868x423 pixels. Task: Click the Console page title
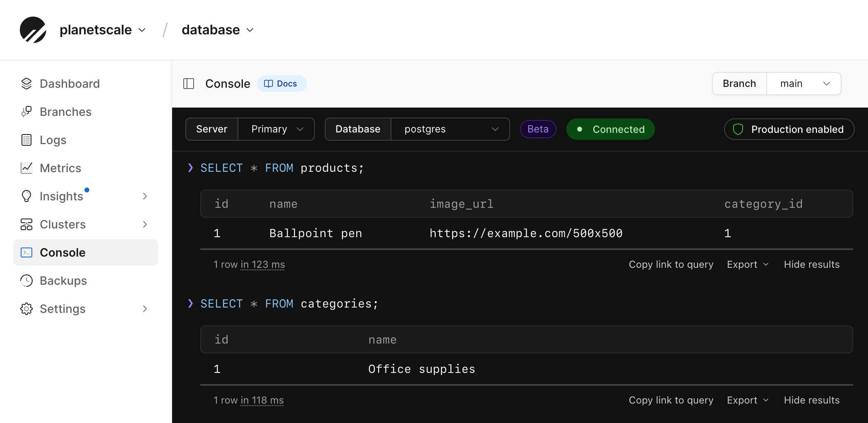[228, 84]
